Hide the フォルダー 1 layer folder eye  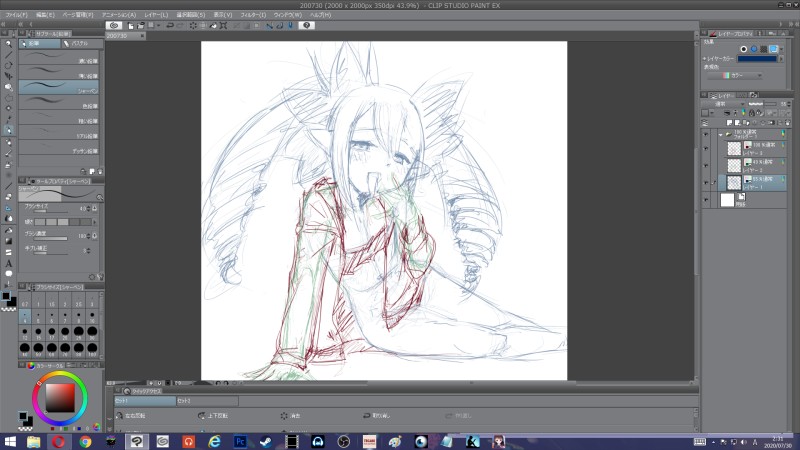[706, 135]
